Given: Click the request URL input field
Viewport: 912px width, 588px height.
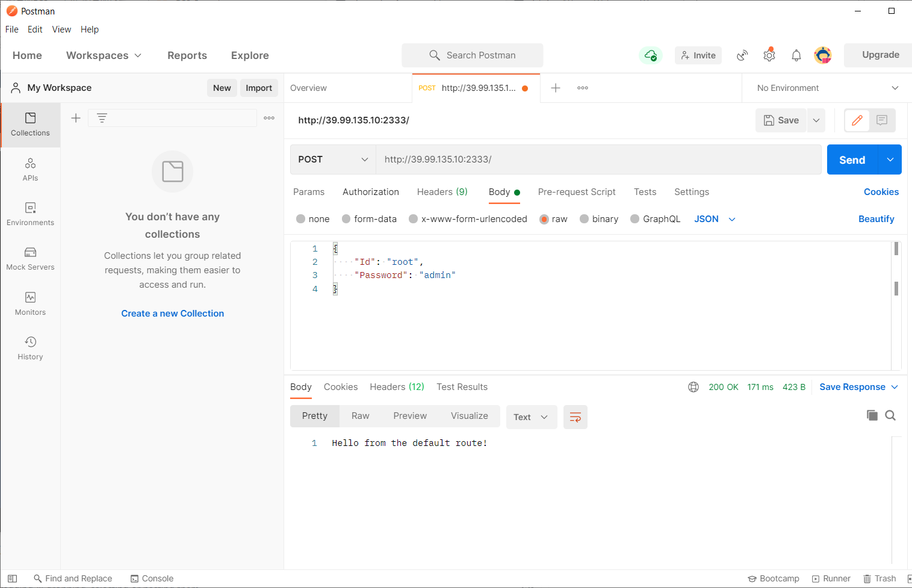Looking at the screenshot, I should 599,159.
